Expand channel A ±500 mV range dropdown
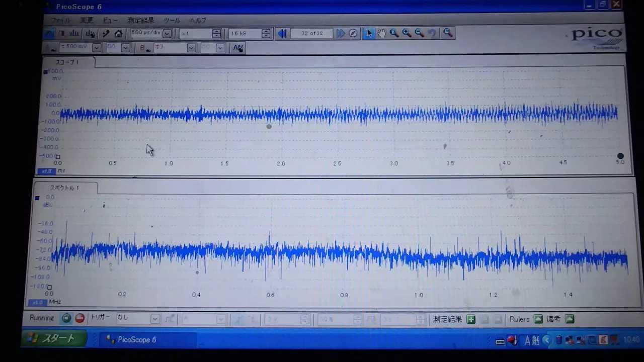The image size is (644, 362). pyautogui.click(x=97, y=48)
